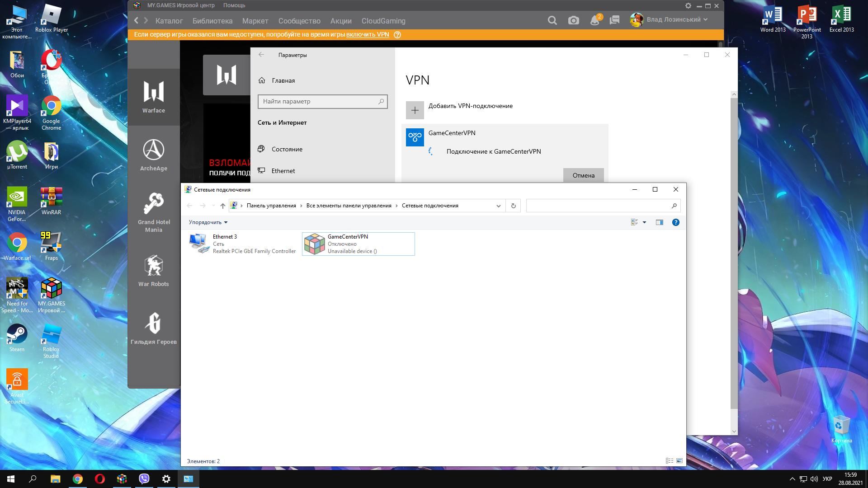
Task: Open Windows Start menu
Action: click(x=11, y=479)
